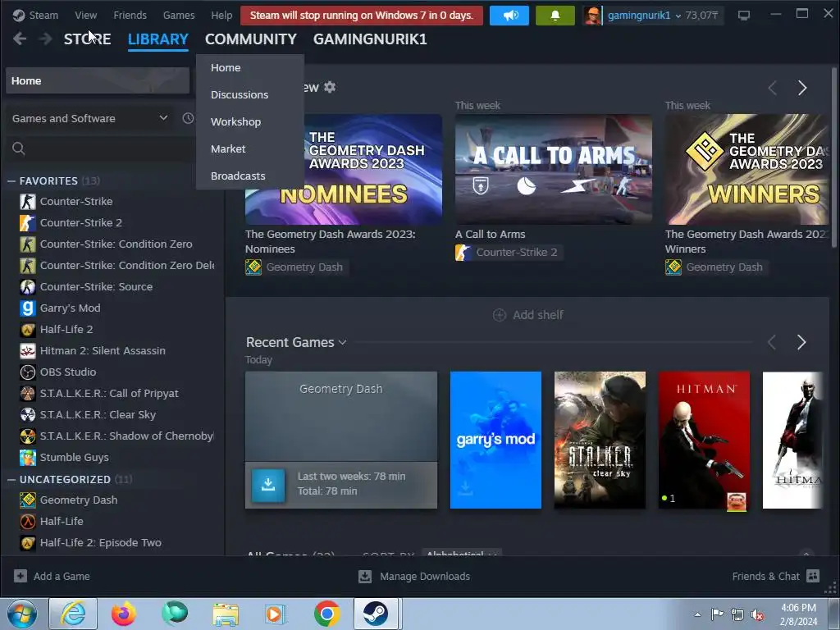The image size is (840, 630).
Task: Click the Add a Game plus icon
Action: 21,576
